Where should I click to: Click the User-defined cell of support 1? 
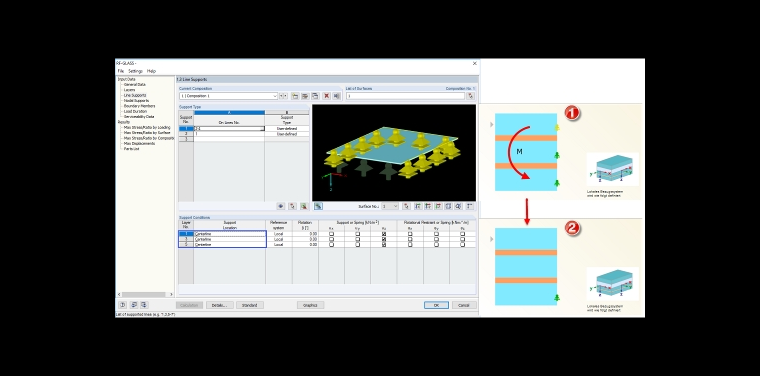(287, 128)
